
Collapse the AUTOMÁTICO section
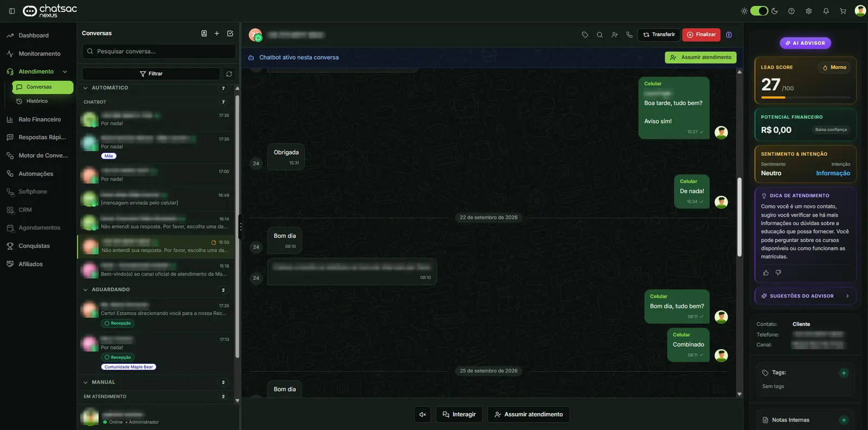point(85,88)
